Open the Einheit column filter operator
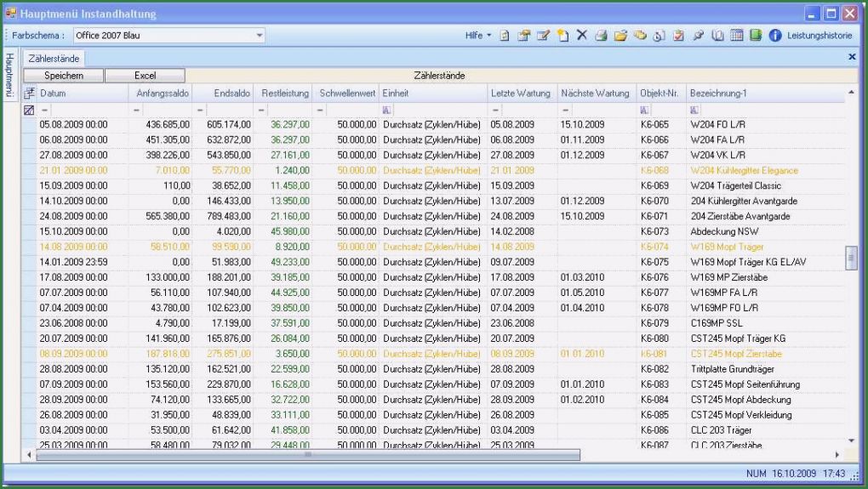 [x=387, y=110]
